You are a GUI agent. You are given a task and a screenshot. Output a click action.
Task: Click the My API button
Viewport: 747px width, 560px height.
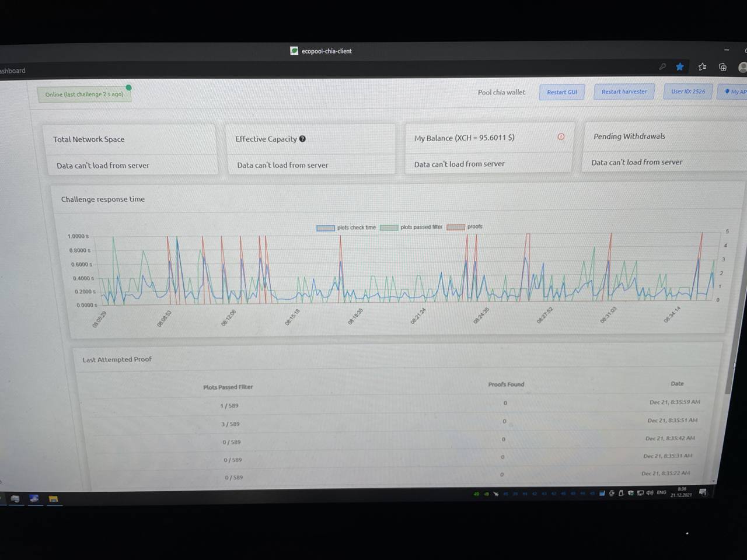[x=732, y=92]
